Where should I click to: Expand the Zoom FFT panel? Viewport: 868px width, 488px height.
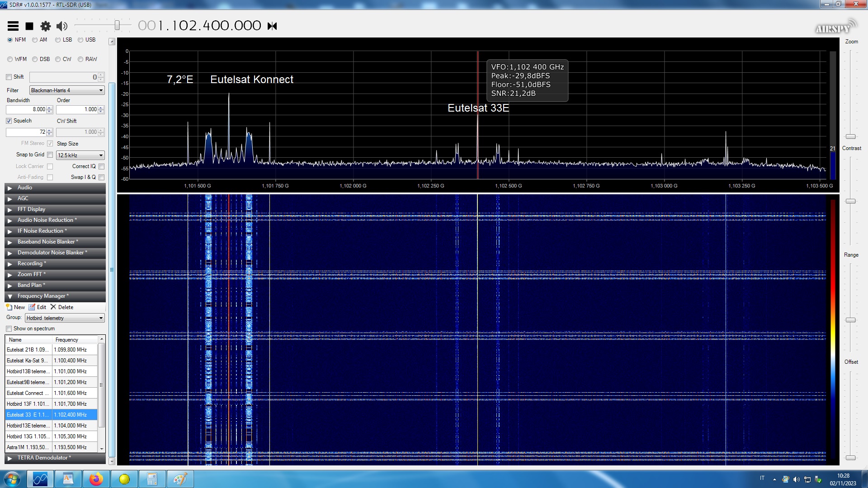point(55,274)
